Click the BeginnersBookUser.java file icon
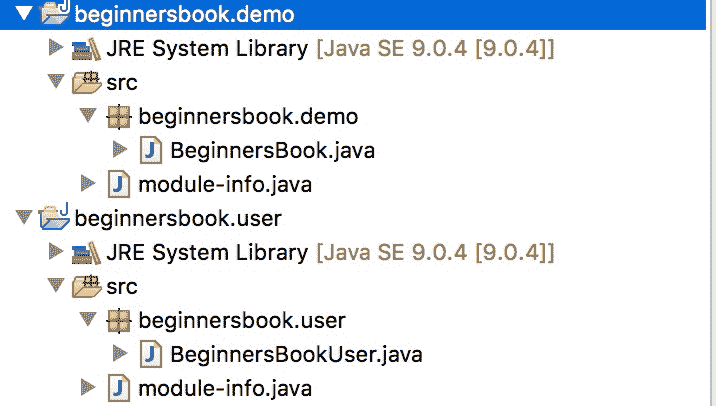 pos(150,354)
